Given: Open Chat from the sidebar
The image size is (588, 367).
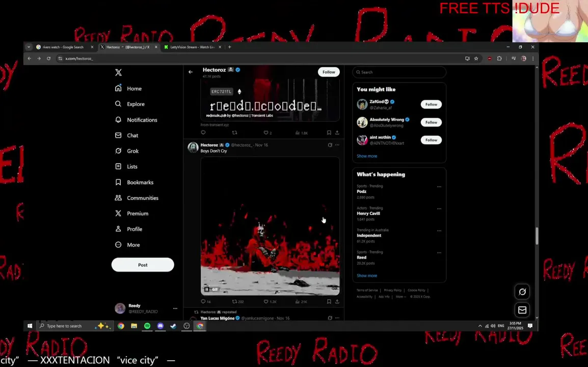Looking at the screenshot, I should coord(127,136).
